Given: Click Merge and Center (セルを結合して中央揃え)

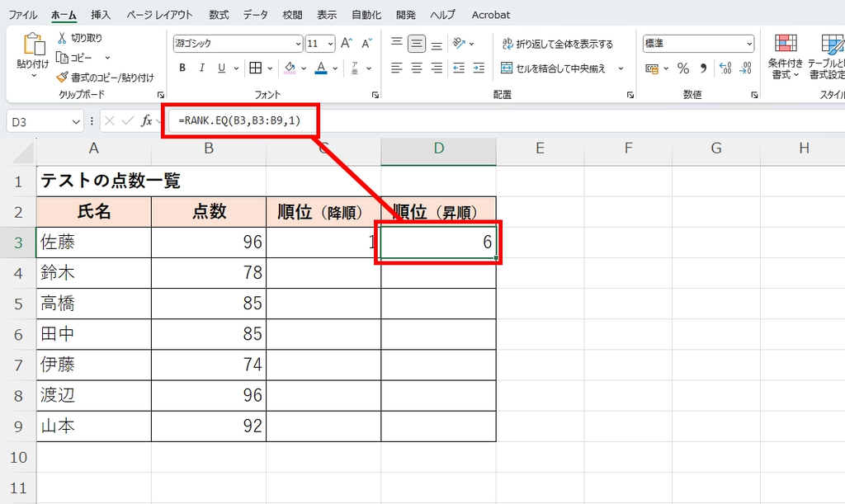Looking at the screenshot, I should tap(554, 68).
